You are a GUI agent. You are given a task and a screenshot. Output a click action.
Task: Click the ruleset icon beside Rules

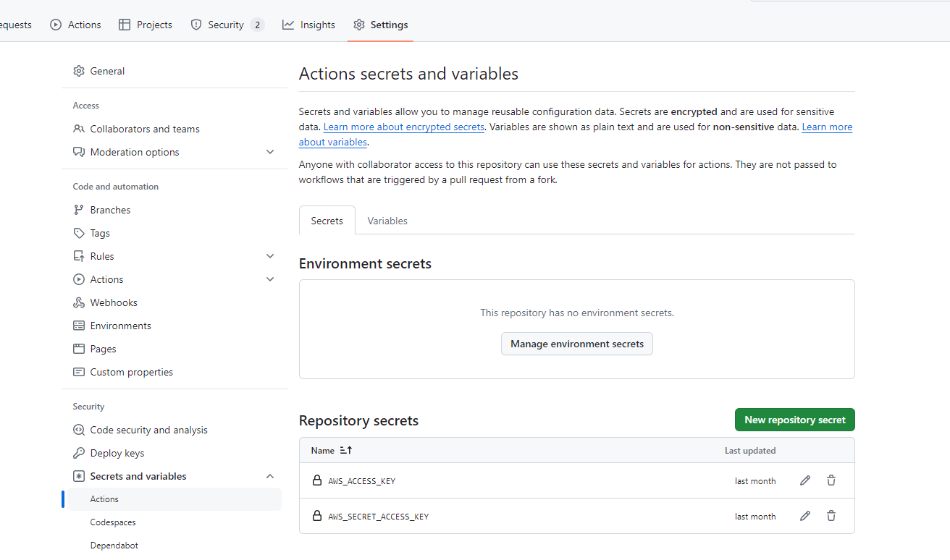[x=79, y=256]
